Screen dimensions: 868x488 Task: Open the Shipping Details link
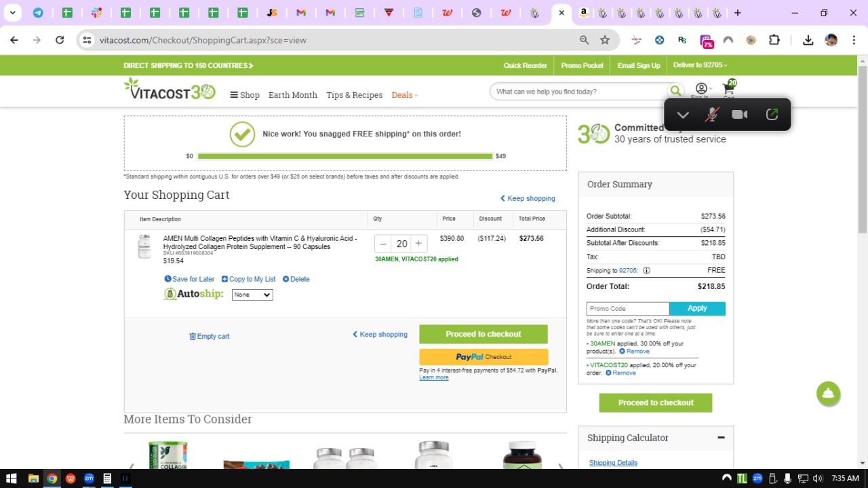tap(613, 463)
